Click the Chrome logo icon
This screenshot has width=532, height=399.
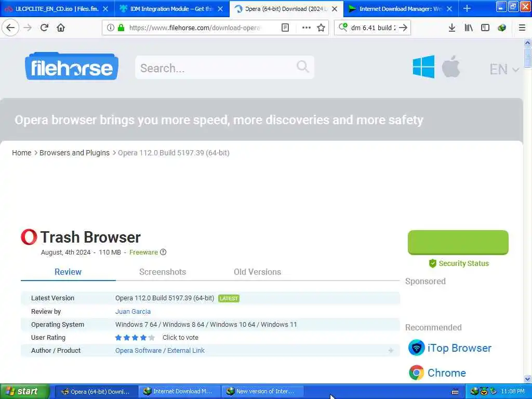[x=416, y=373]
